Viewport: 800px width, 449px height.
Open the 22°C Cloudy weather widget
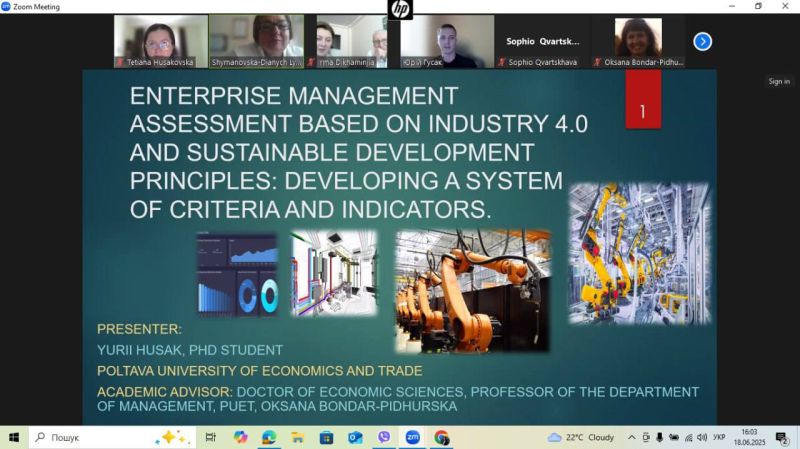click(581, 437)
